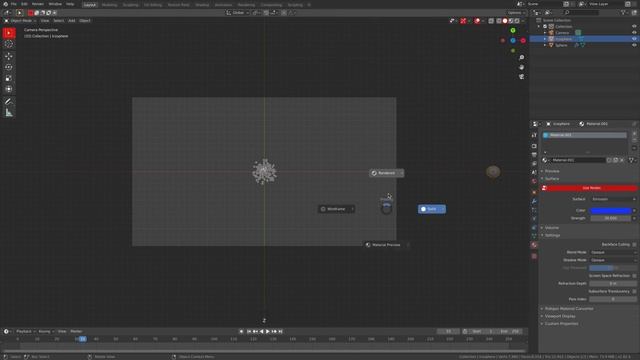Select the Scale tool
Image resolution: width=640 pixels, height=360 pixels.
[9, 78]
